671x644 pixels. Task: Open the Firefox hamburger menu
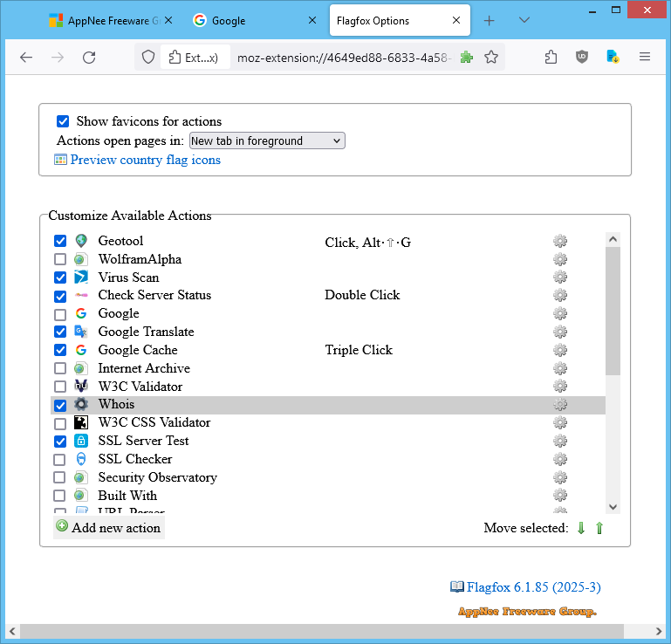(x=645, y=57)
